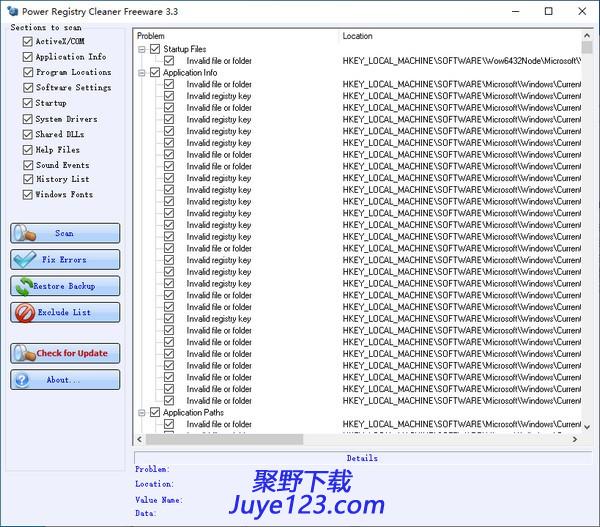Viewport: 600px width, 527px height.
Task: Toggle the Windows Fonts checkbox
Action: tap(28, 194)
